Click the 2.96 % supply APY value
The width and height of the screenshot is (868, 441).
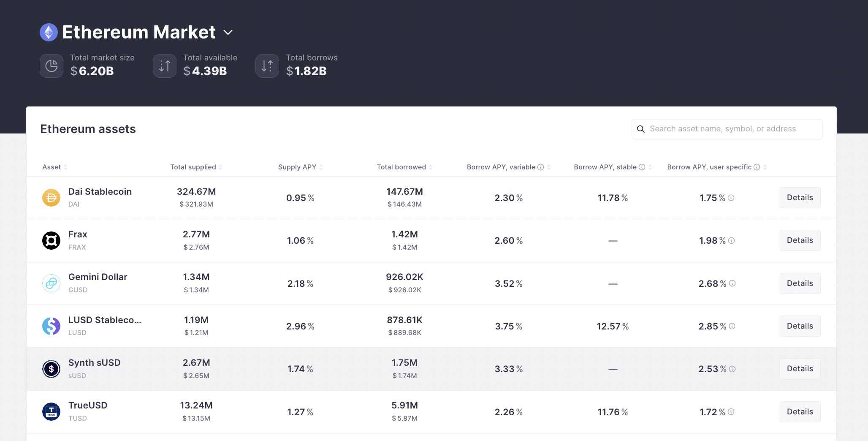tap(300, 327)
